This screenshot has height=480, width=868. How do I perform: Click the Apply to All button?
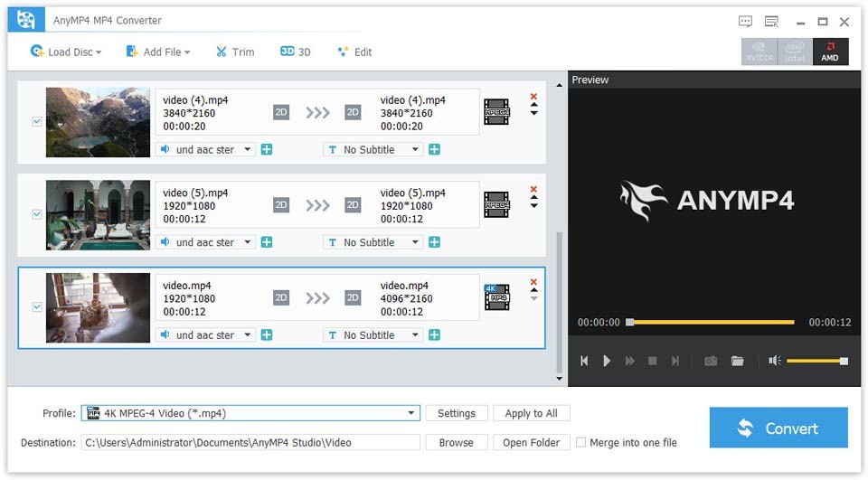click(x=531, y=413)
